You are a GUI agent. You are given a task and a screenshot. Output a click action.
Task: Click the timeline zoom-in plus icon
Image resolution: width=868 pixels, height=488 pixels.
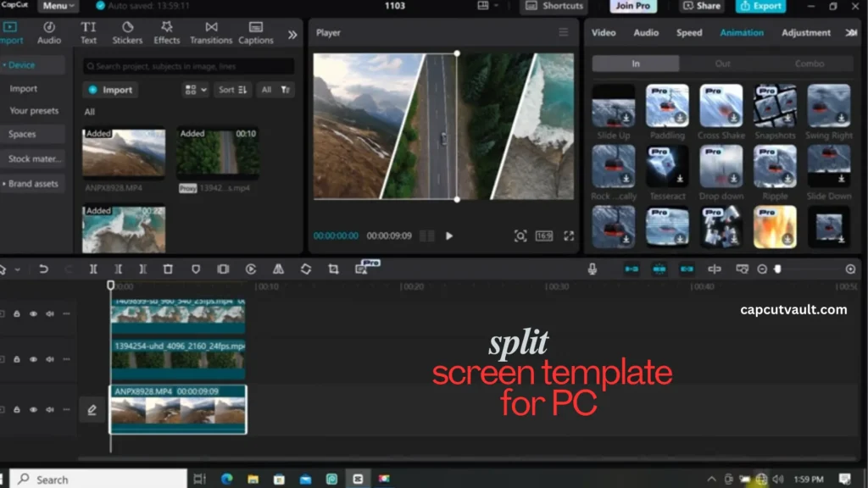click(x=851, y=269)
